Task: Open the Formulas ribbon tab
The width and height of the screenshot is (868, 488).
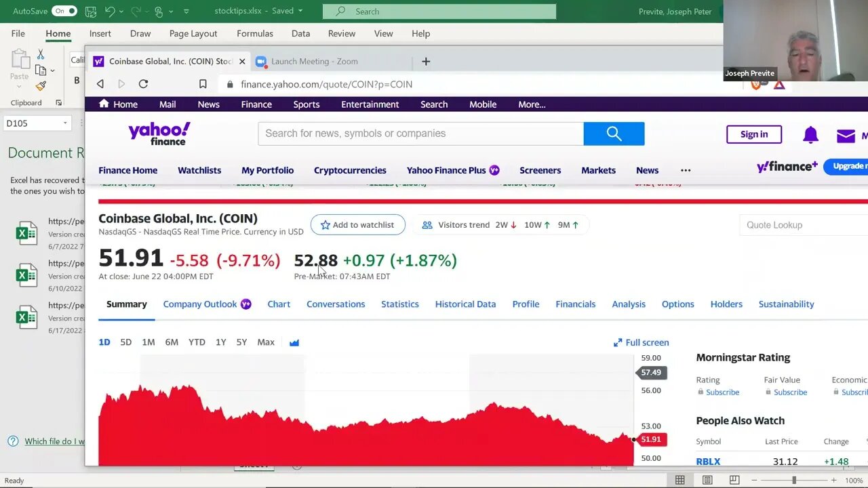Action: 255,33
